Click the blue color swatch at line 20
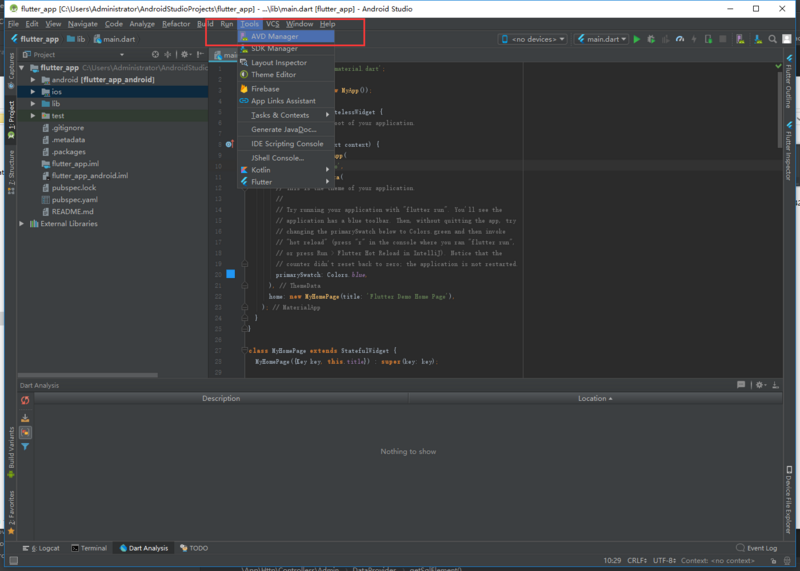 click(x=231, y=275)
